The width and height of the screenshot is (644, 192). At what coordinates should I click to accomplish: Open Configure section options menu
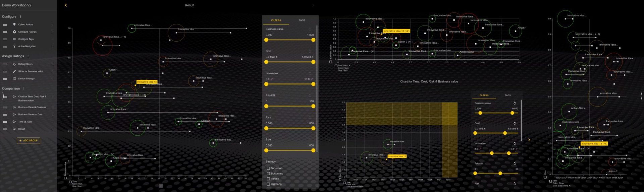click(20, 16)
